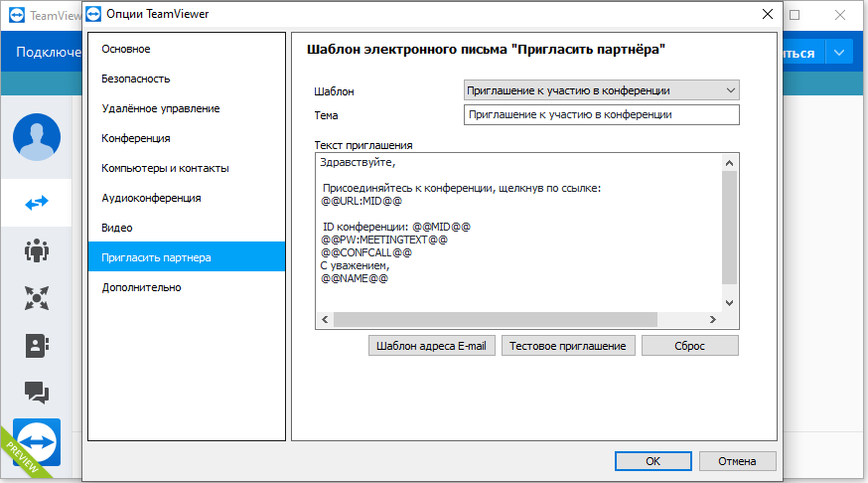Screen dimensions: 868x483
Task: Expand the blue connect button dropdown arrow
Action: pyautogui.click(x=839, y=53)
